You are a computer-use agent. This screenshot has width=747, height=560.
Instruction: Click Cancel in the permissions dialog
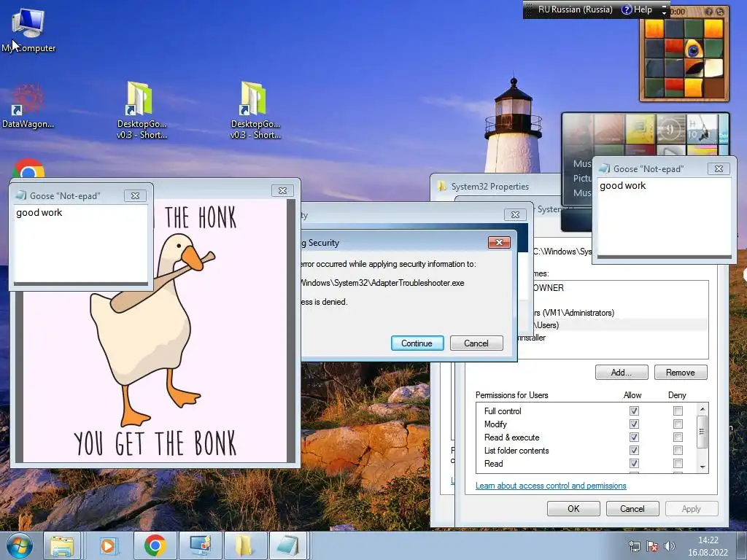coord(632,508)
